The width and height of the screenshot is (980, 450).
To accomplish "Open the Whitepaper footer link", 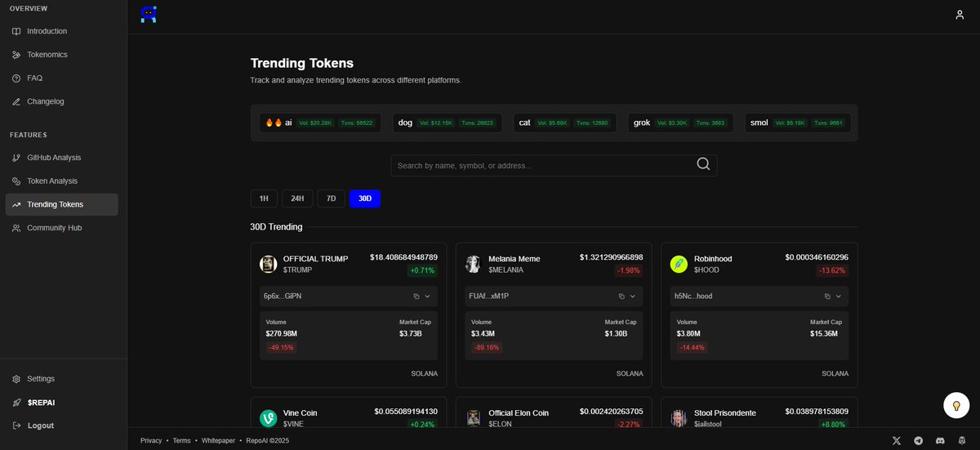I will (x=218, y=440).
